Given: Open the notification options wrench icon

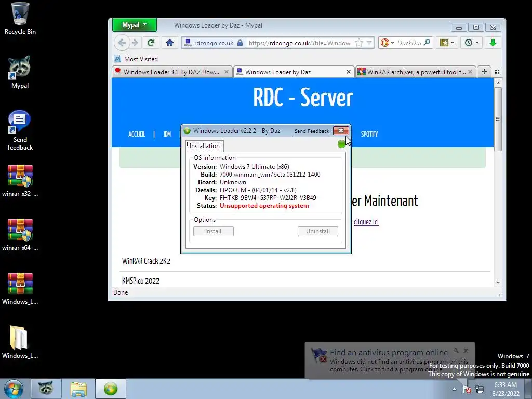Looking at the screenshot, I should click(x=456, y=351).
